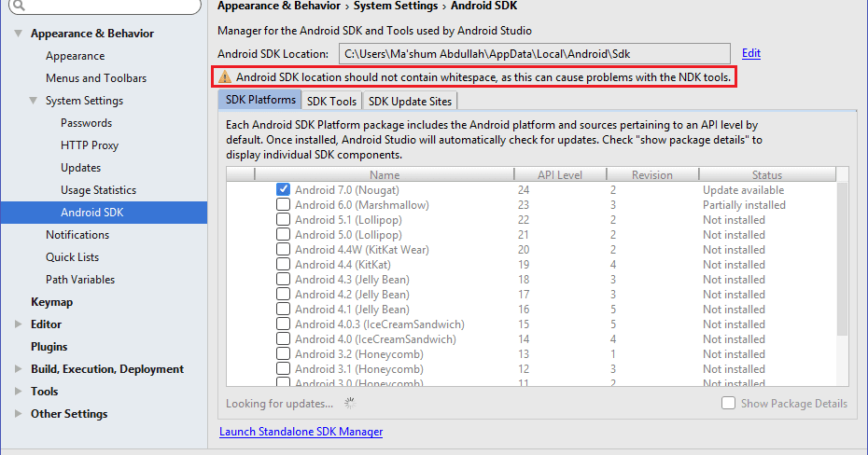Click the SDK list vertical scrollbar
The width and height of the screenshot is (868, 455).
(x=842, y=259)
